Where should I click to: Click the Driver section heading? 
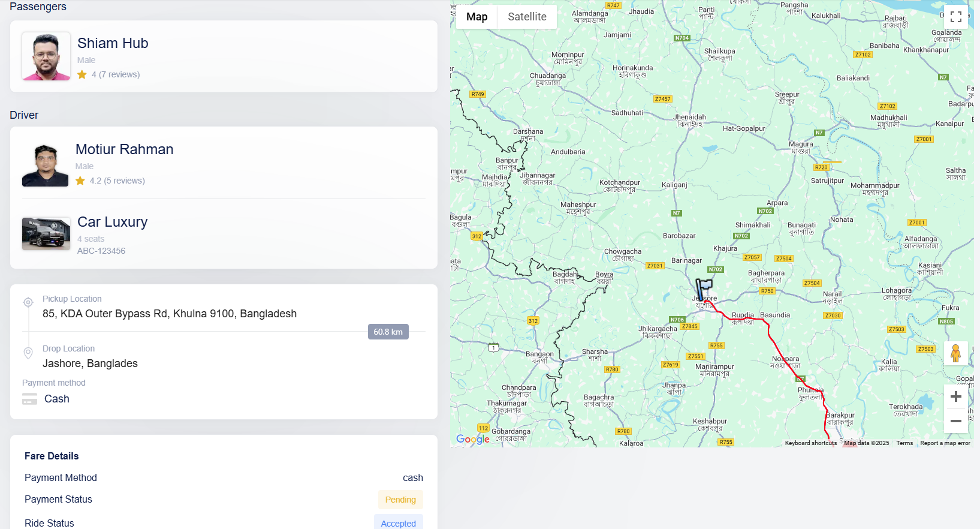click(x=24, y=115)
